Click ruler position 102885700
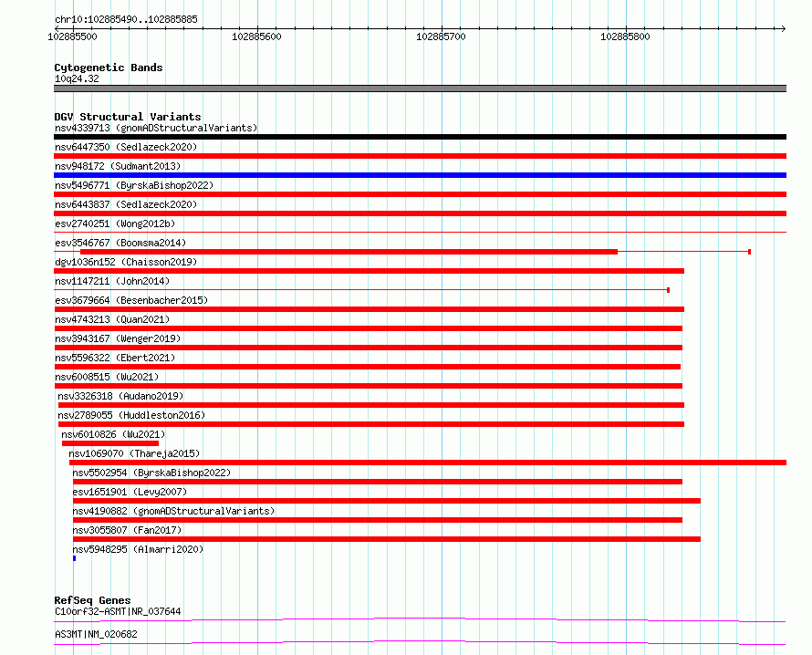Image resolution: width=812 pixels, height=655 pixels. tap(442, 36)
